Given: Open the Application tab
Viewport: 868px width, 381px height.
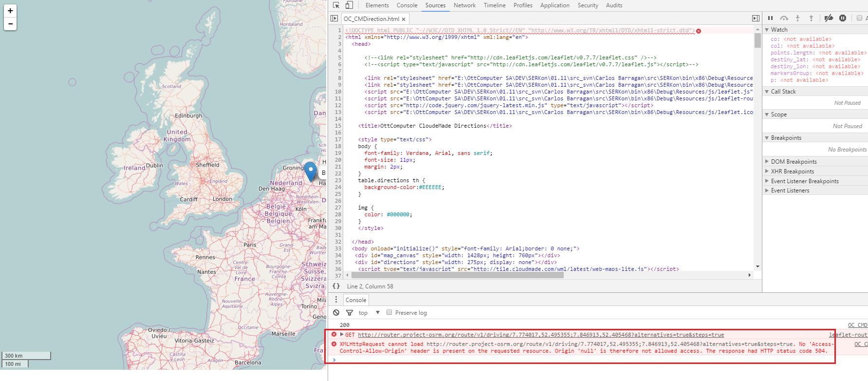Looking at the screenshot, I should click(554, 5).
